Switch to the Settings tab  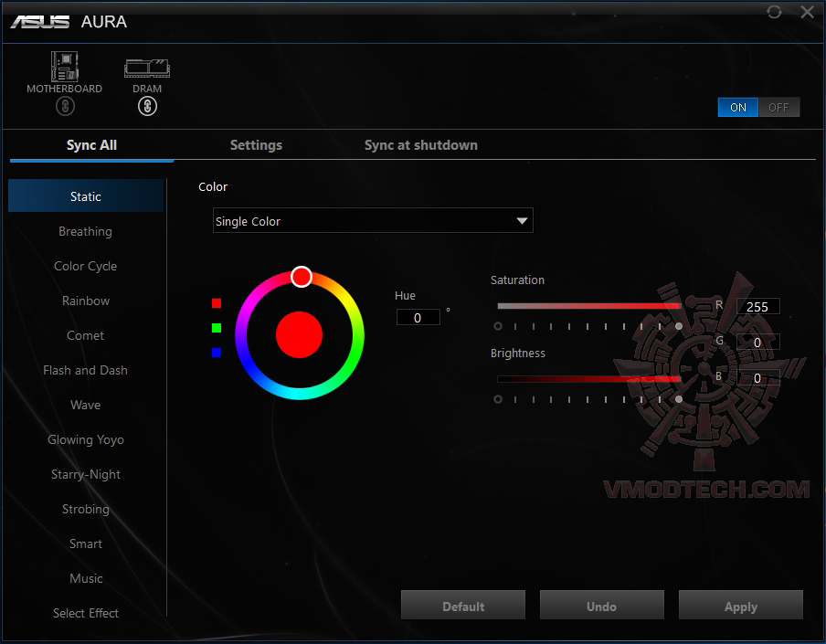(x=256, y=144)
